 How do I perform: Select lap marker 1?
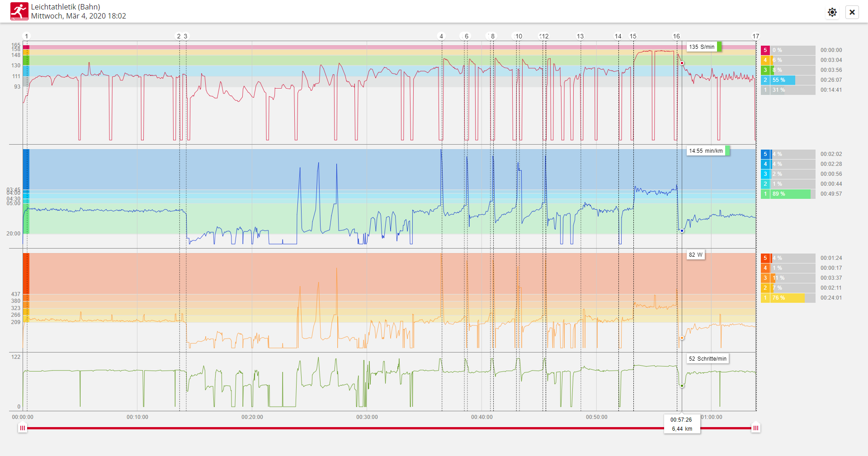click(27, 36)
